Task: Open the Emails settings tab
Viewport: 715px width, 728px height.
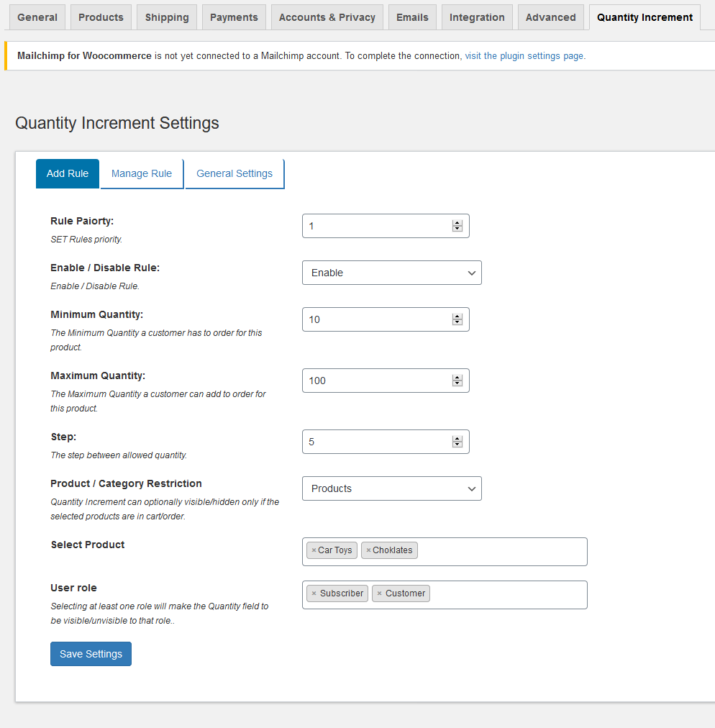Action: click(x=411, y=17)
